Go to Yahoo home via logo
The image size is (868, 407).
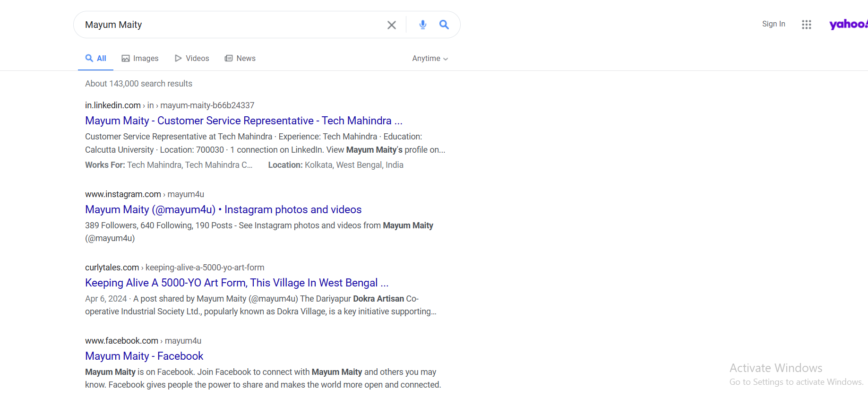[848, 24]
